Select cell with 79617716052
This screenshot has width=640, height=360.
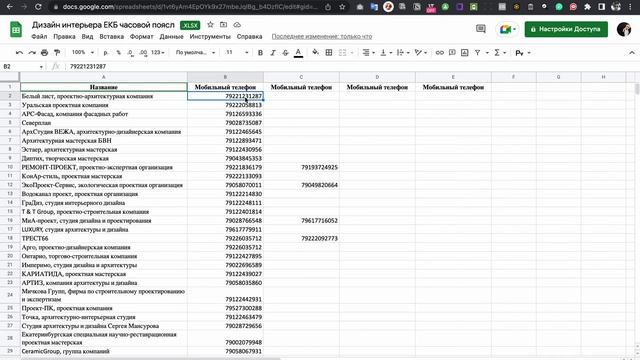tap(301, 220)
